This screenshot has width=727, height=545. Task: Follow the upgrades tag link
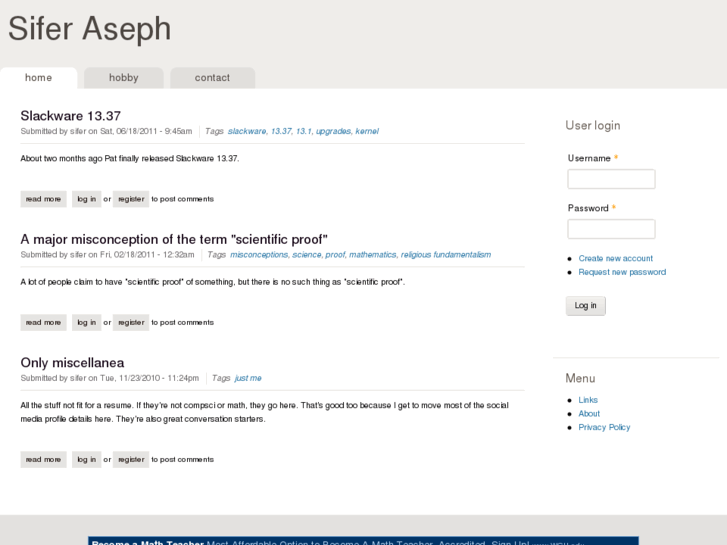333,131
